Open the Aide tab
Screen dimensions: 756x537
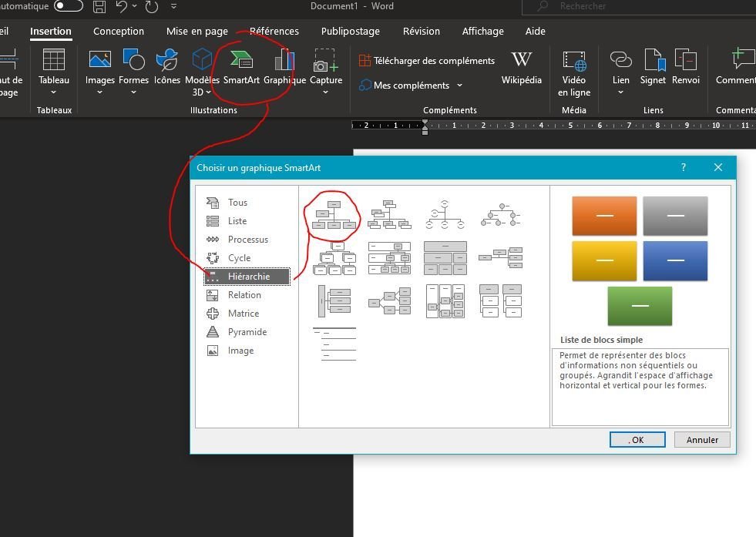tap(535, 32)
